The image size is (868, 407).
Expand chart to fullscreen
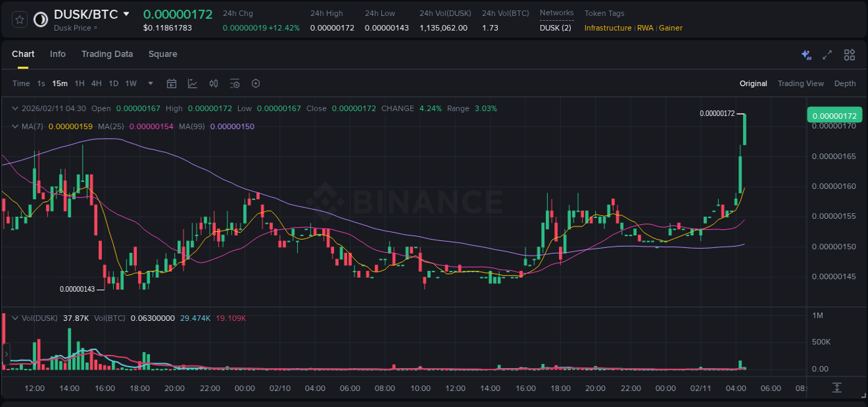click(x=827, y=55)
